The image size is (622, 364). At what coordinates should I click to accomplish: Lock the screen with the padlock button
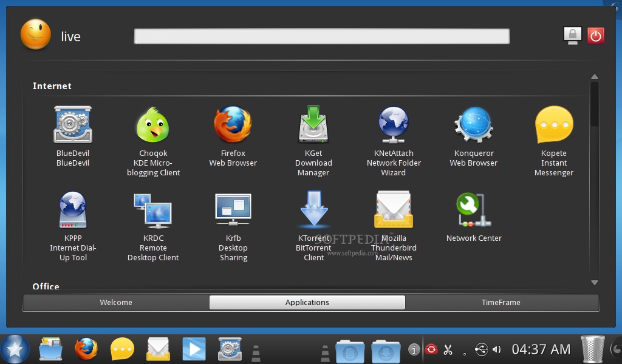(572, 36)
